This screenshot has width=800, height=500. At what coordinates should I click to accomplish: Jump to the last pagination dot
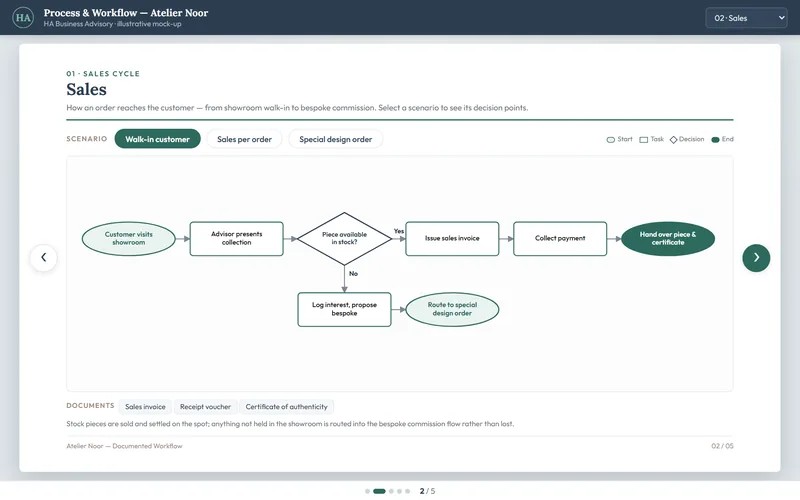(x=407, y=491)
